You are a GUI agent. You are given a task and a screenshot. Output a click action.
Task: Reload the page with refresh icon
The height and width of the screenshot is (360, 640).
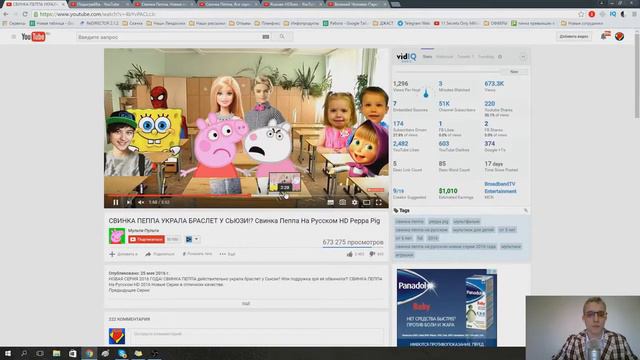(x=24, y=14)
